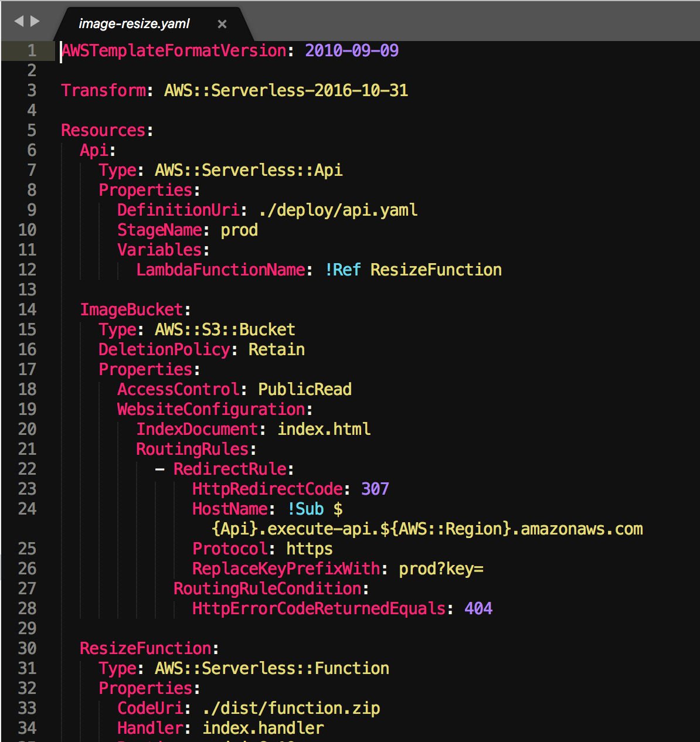700x742 pixels.
Task: Click the HostName key
Action: point(230,509)
